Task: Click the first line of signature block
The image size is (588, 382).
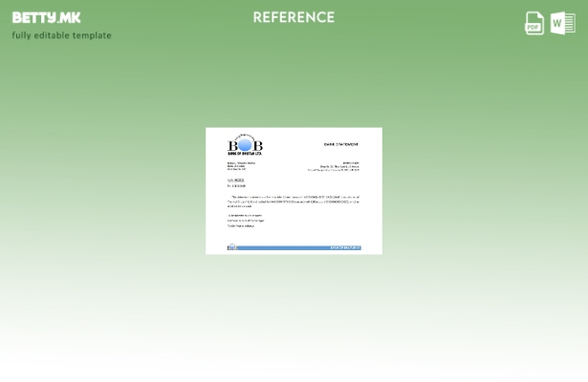Action: 245,215
